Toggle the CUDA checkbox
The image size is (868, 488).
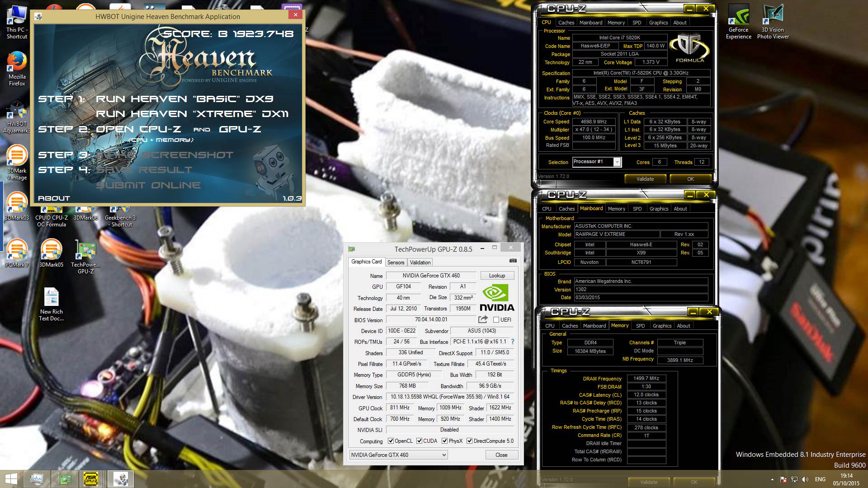(419, 441)
